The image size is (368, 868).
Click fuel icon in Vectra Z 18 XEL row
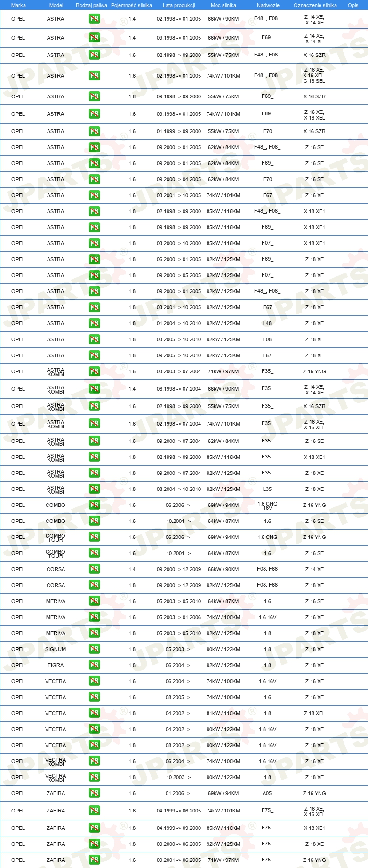[94, 713]
